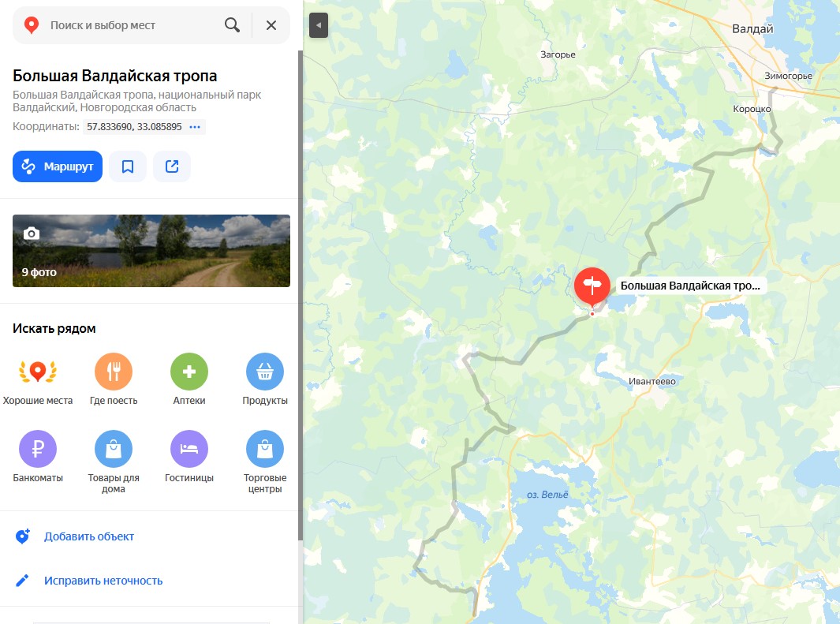The image size is (840, 624).
Task: Find nearby Банкоматы
Action: 38,457
